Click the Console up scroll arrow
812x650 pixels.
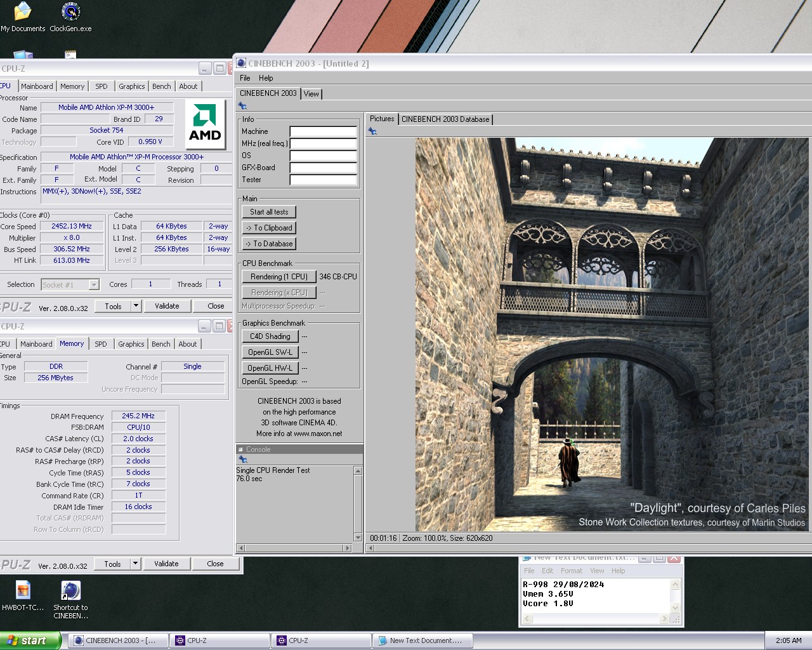pos(358,471)
